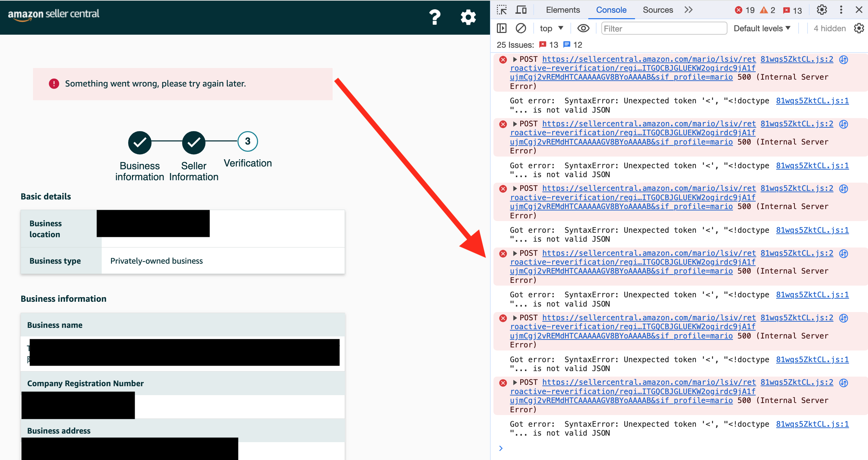Screen dimensions: 868x460
Task: Expand the first POST error entry
Action: coord(515,59)
